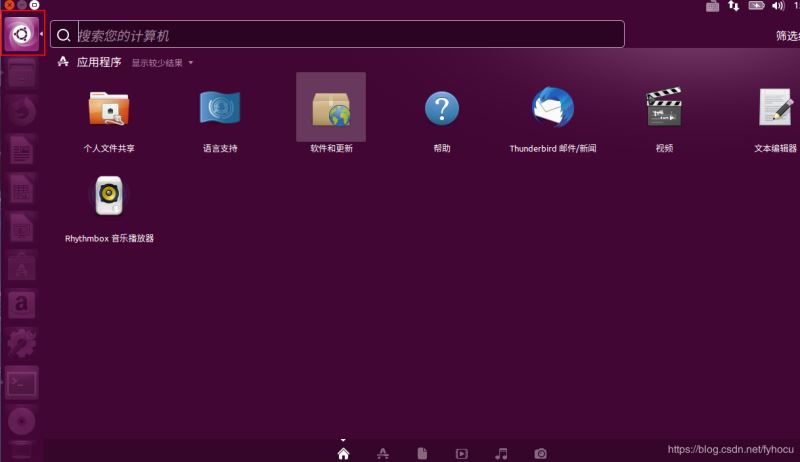Open the Text Editor app
Viewport: 800px width, 462px height.
point(776,107)
